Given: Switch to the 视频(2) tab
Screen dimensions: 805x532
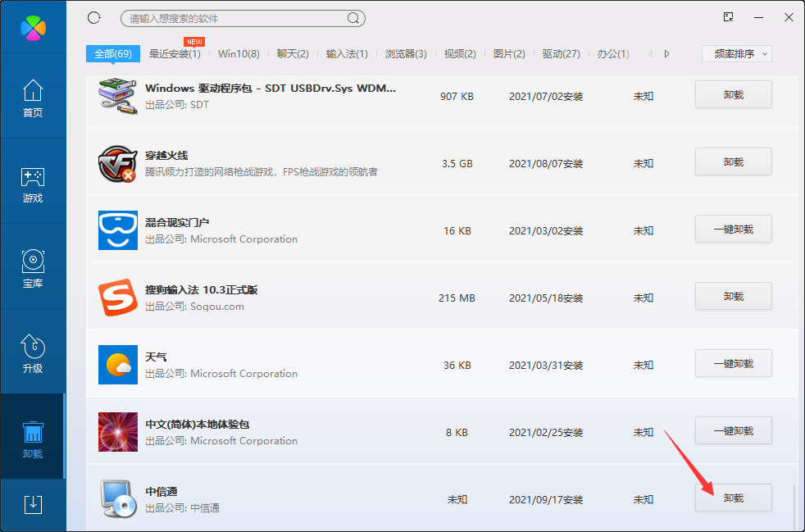Looking at the screenshot, I should pos(460,53).
